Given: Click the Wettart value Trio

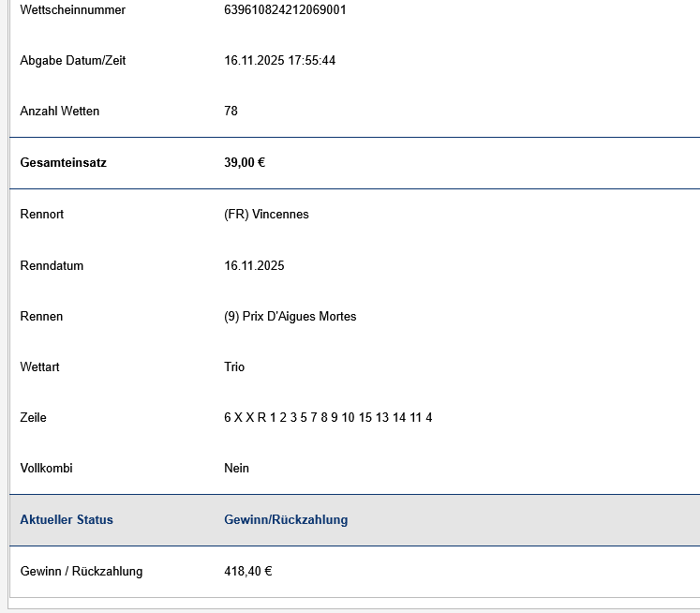Looking at the screenshot, I should pyautogui.click(x=234, y=367).
